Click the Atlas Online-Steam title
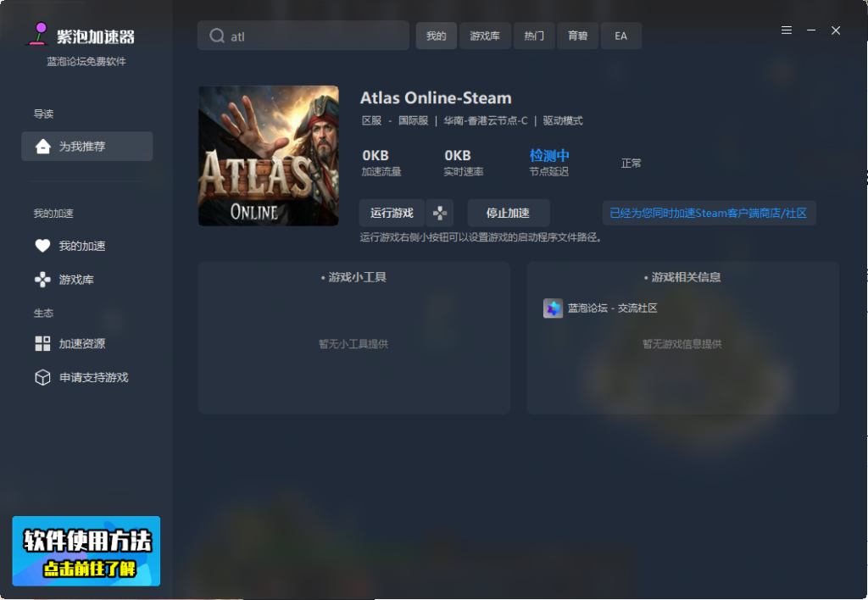 click(x=436, y=98)
